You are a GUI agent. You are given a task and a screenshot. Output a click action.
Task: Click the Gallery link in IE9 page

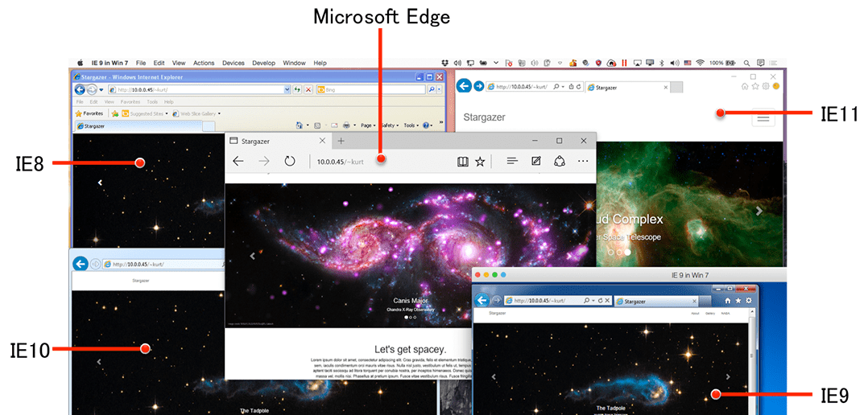tap(709, 314)
